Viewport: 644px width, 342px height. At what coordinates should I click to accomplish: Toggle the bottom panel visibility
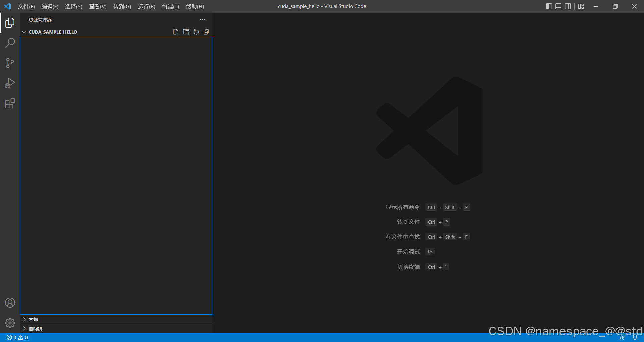[558, 6]
